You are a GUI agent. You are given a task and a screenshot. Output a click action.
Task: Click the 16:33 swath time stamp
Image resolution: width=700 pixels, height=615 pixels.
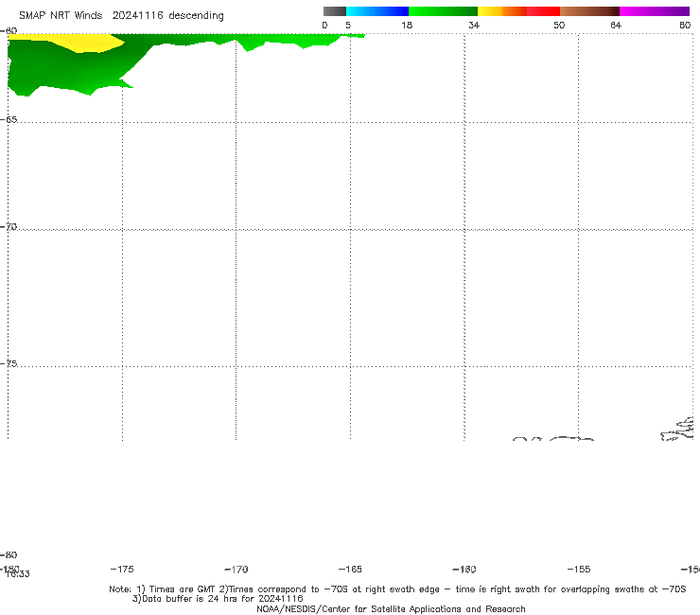coord(18,574)
